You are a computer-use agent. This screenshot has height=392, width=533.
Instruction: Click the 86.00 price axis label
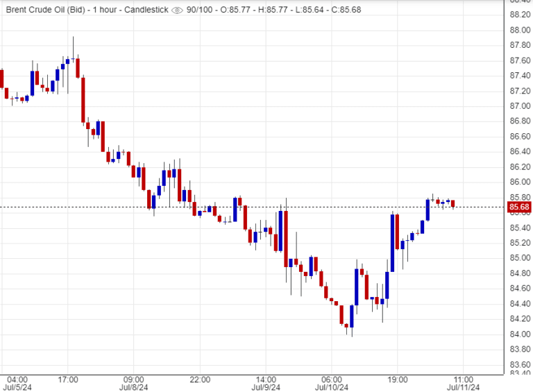pyautogui.click(x=520, y=182)
